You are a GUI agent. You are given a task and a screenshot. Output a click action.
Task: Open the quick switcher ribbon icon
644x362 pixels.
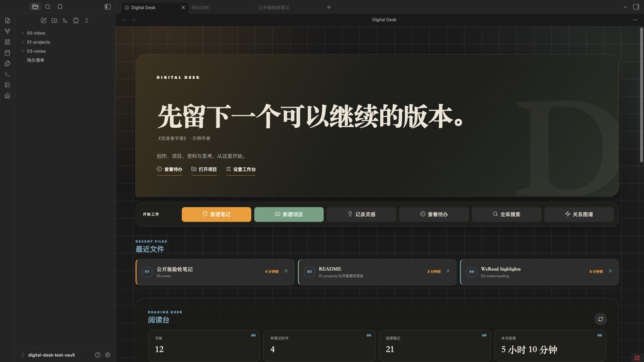pos(7,21)
